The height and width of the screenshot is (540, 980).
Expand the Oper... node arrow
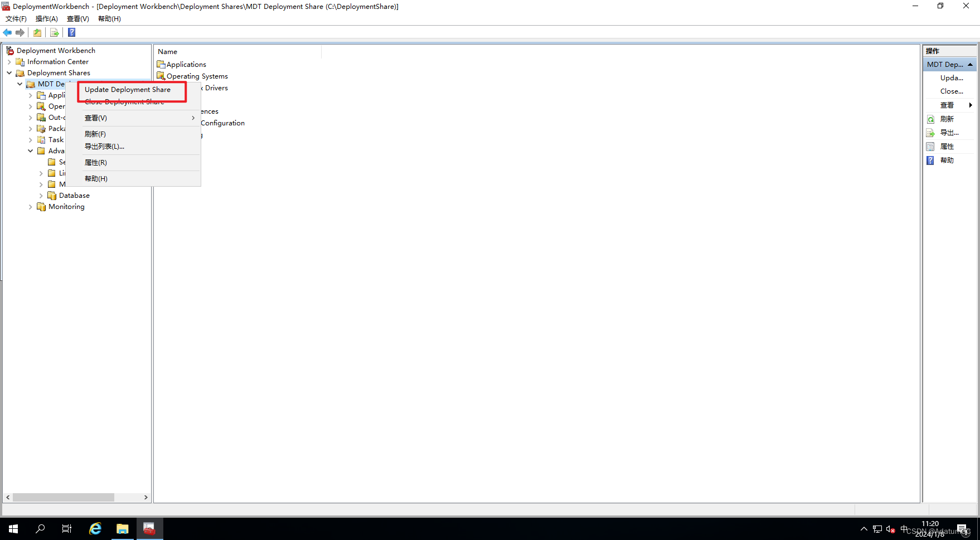point(30,106)
